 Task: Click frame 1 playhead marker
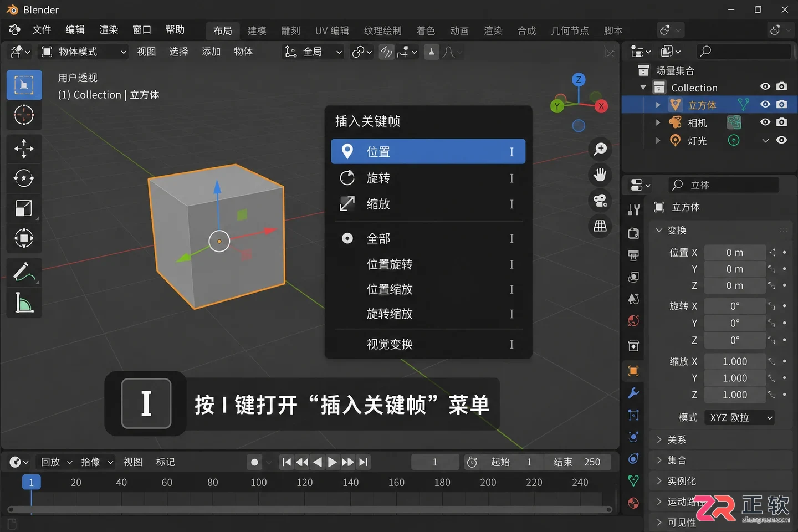tap(31, 482)
